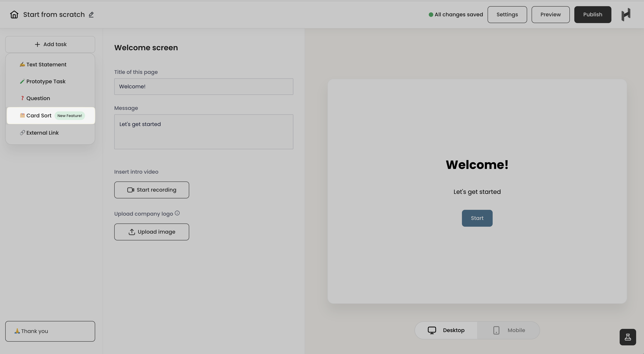Click the home icon

point(14,14)
